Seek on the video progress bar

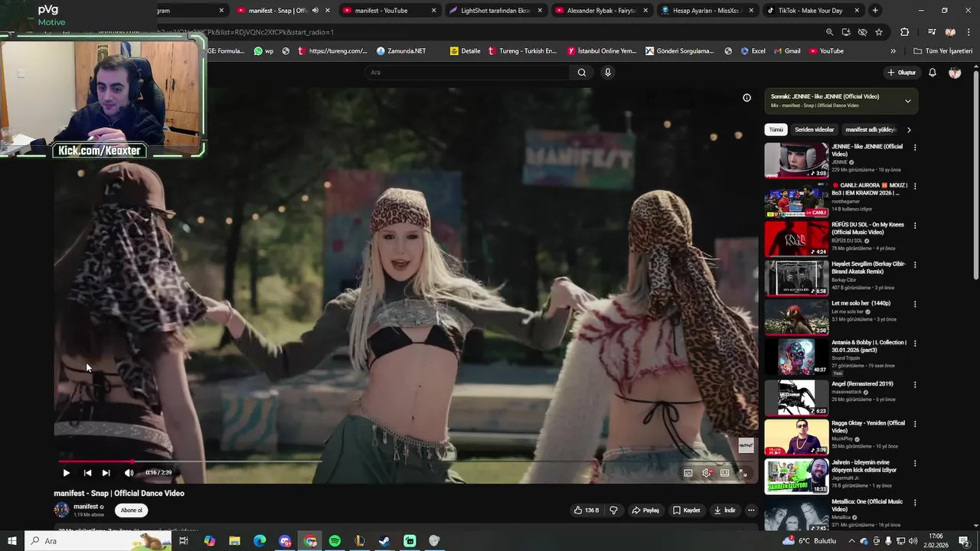tap(383, 461)
